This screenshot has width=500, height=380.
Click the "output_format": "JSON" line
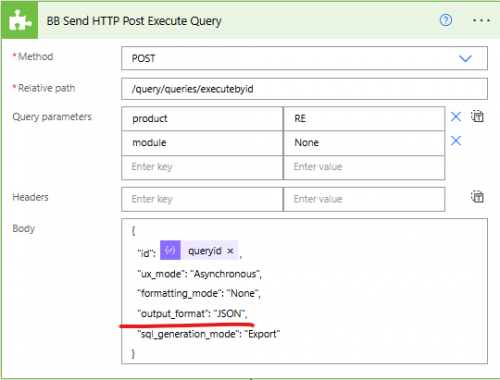[192, 314]
